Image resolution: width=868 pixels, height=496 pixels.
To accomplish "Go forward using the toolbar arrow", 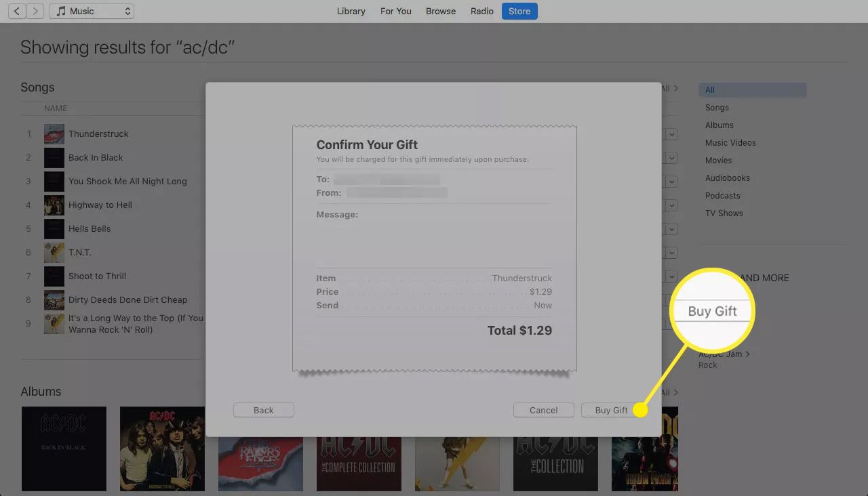I will pos(35,11).
